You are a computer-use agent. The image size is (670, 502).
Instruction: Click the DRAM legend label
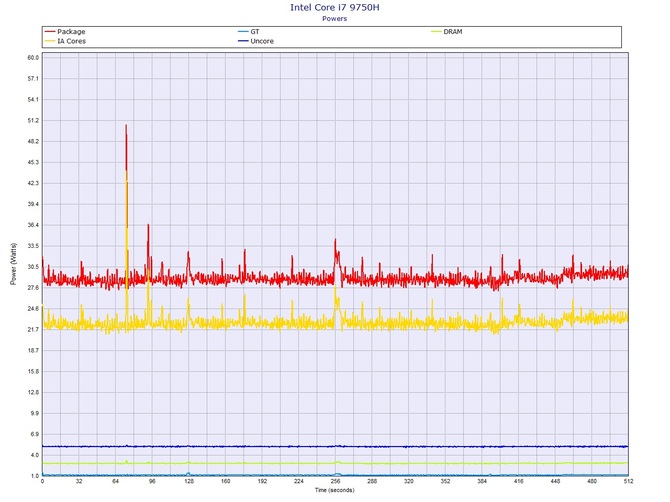click(x=453, y=32)
